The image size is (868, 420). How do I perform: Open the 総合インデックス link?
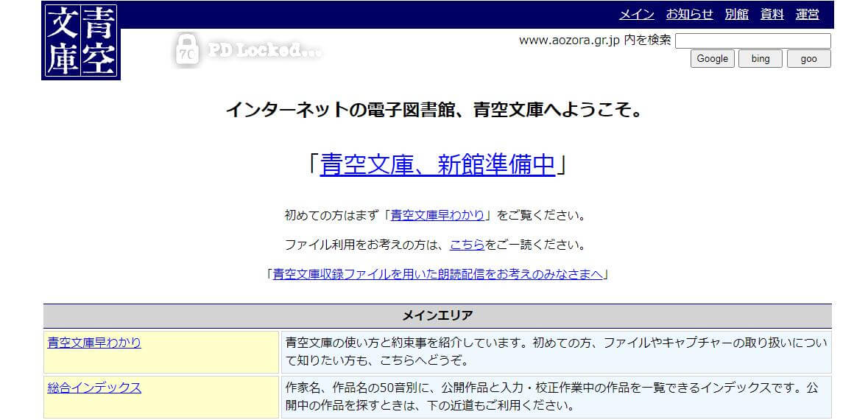(94, 388)
